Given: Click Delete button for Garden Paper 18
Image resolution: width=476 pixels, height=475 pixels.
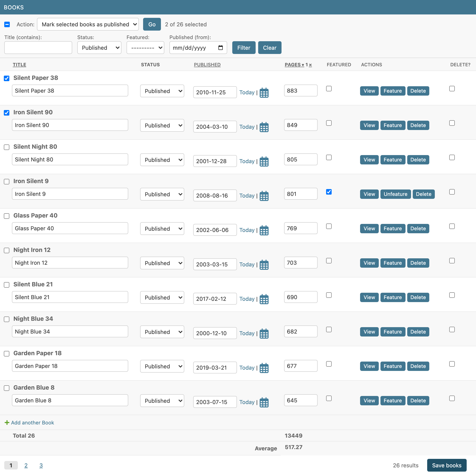Looking at the screenshot, I should pos(418,366).
